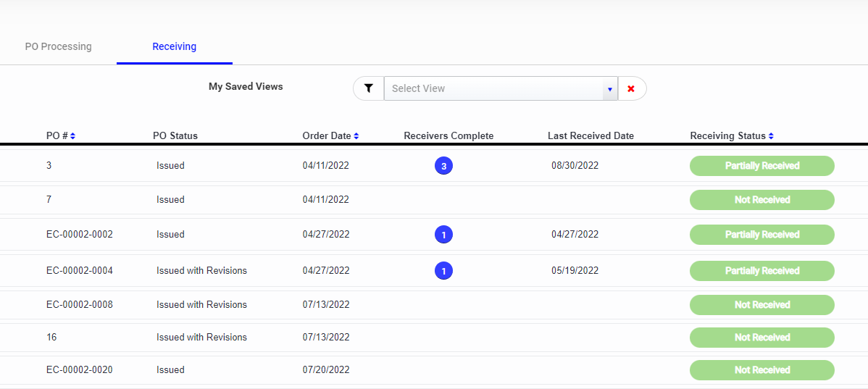Click Issued with Revisions for EC-00002-0004

[201, 271]
